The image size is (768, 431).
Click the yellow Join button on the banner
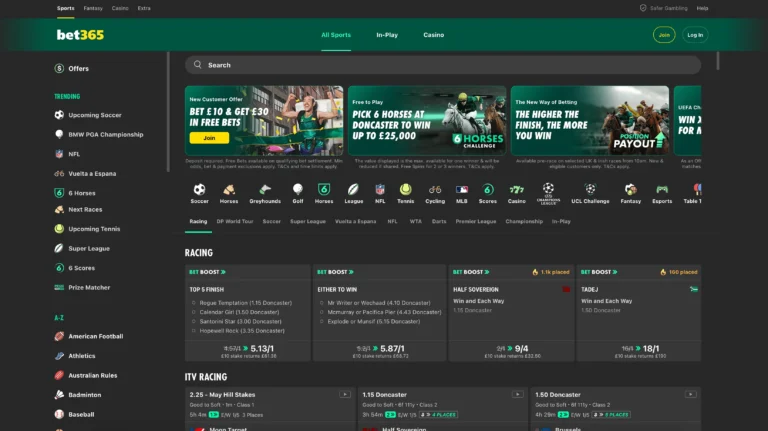209,138
